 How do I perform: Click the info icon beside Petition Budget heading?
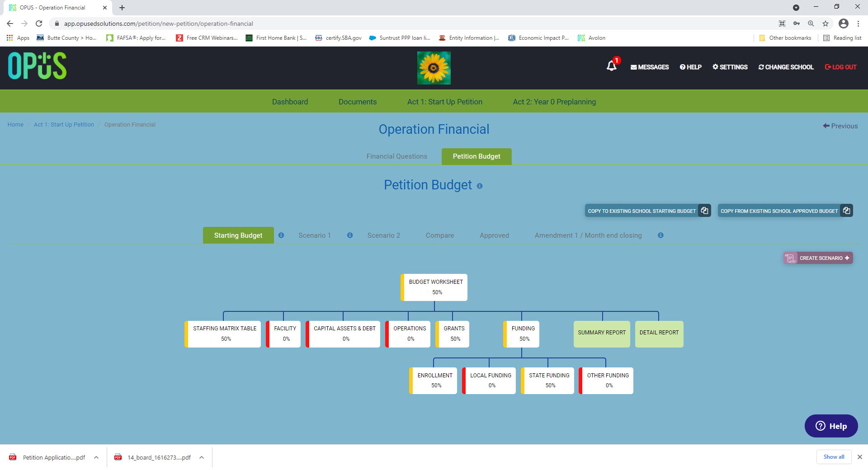pos(480,186)
